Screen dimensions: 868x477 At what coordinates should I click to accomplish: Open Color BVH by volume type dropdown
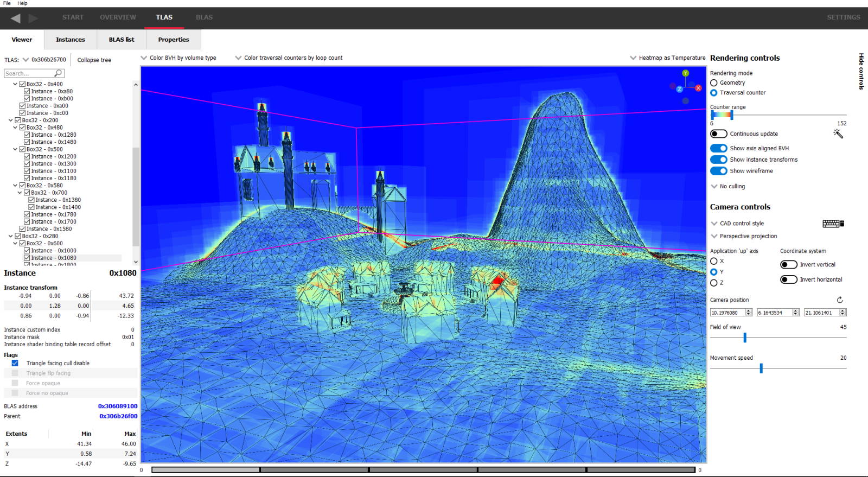click(178, 58)
